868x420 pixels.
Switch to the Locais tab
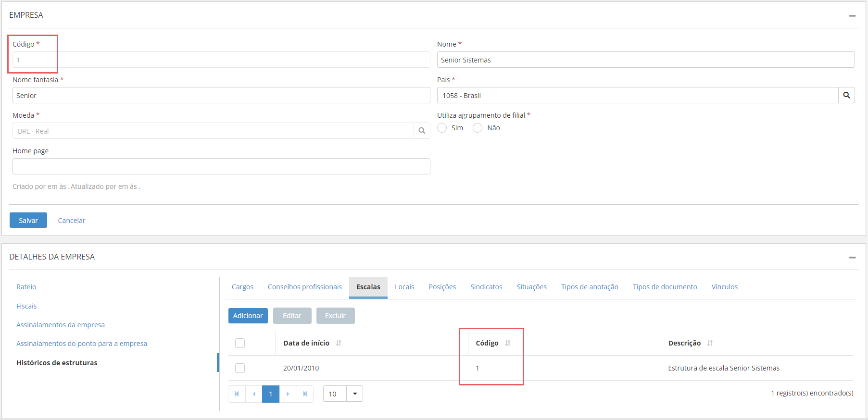pos(404,287)
